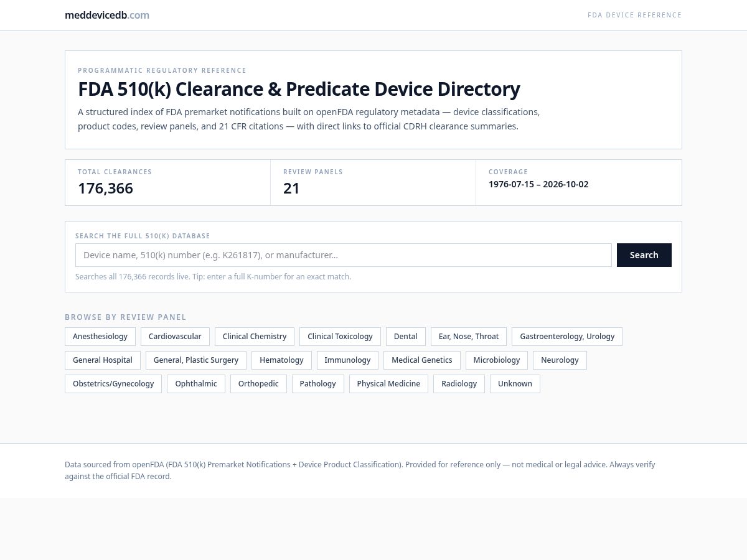This screenshot has width=747, height=560.
Task: Open the Obstetrics/Gynecology panel
Action: pos(113,384)
